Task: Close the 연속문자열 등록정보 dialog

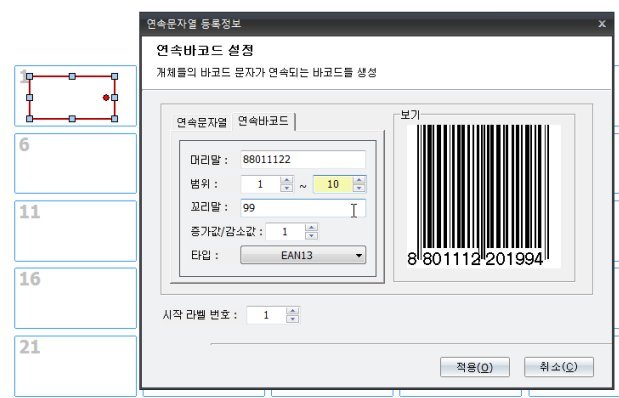Action: (602, 24)
